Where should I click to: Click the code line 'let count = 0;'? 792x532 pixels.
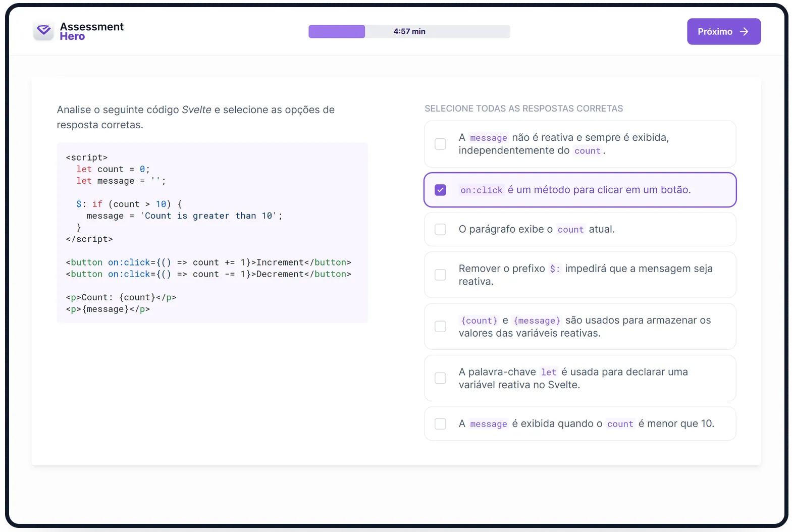113,169
